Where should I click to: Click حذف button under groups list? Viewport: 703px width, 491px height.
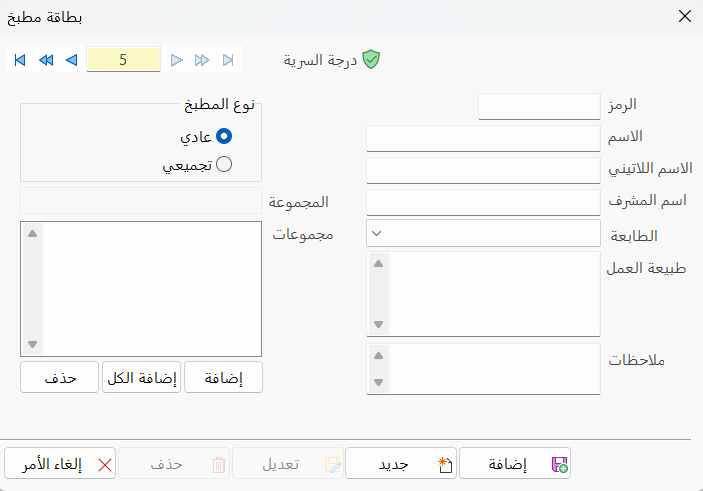point(59,378)
